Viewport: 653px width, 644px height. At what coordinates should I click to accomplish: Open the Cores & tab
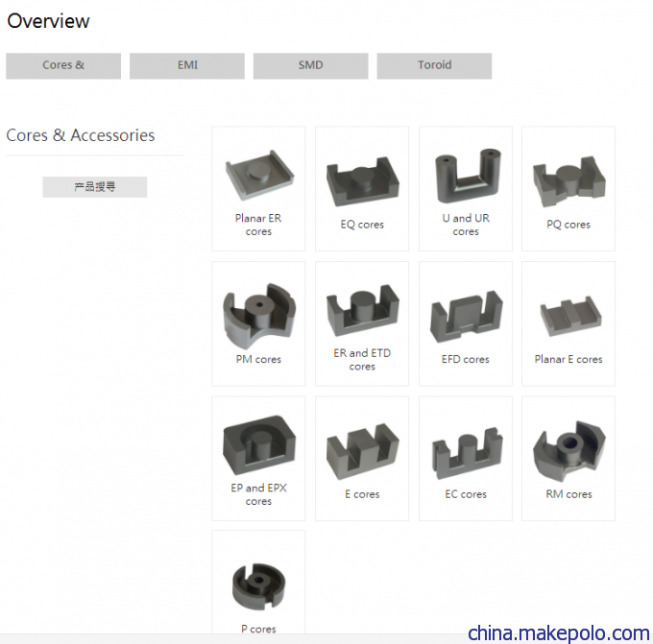coord(63,66)
